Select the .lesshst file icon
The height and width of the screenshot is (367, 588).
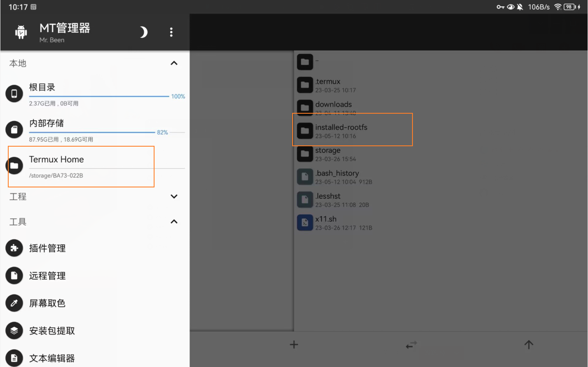[x=305, y=200]
